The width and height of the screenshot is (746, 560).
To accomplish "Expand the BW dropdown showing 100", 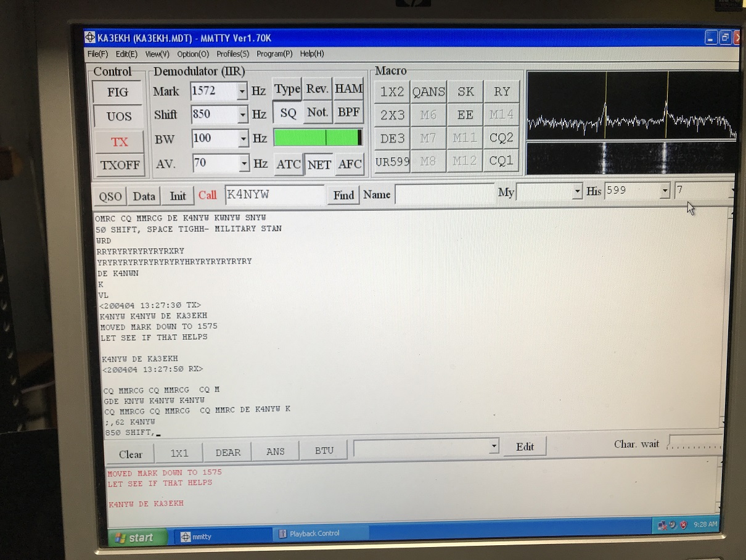I will point(244,139).
